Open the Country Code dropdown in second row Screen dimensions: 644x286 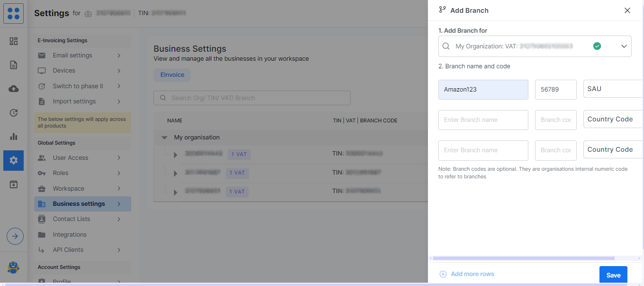click(x=612, y=120)
